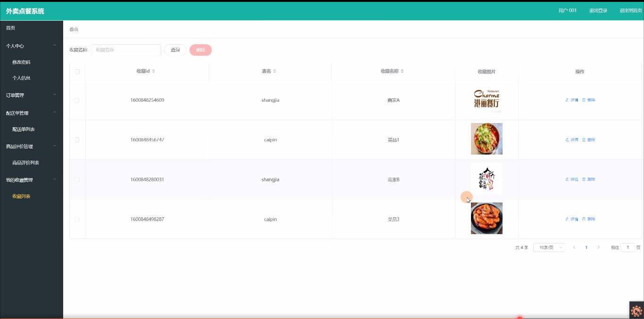Click the 删除 trash icon for 菜品3
This screenshot has width=644, height=319.
[584, 219]
